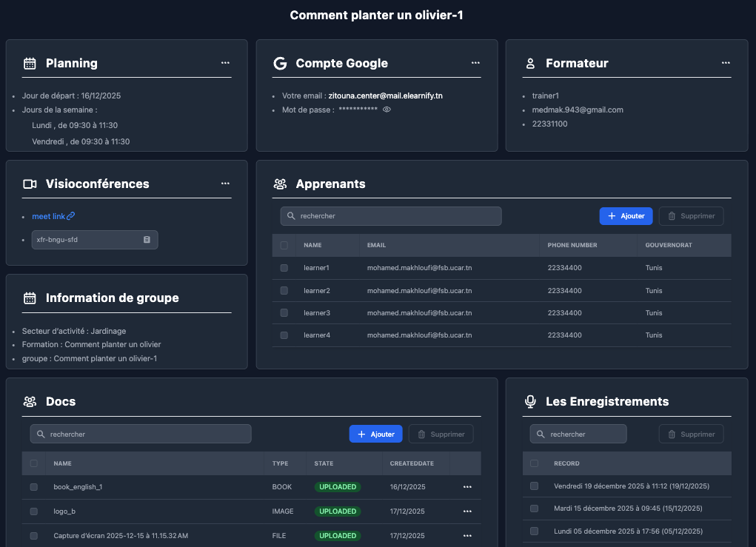Click the search icon in Les Enregistrements

coord(541,434)
